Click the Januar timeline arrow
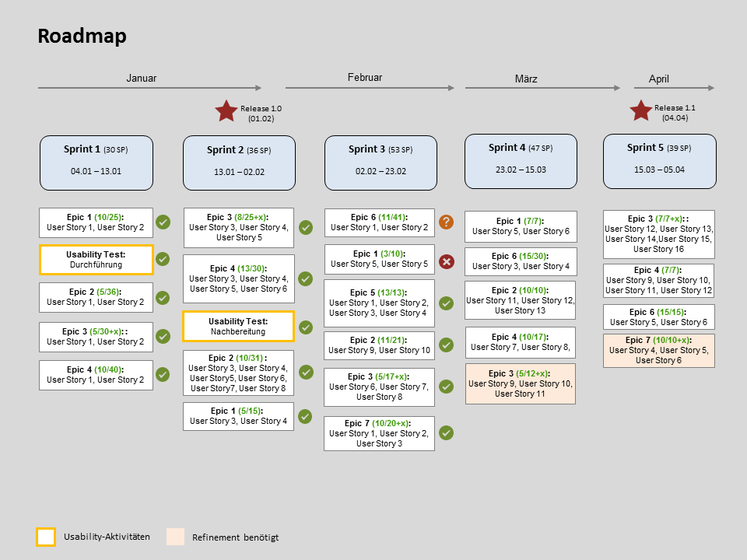 coord(149,88)
